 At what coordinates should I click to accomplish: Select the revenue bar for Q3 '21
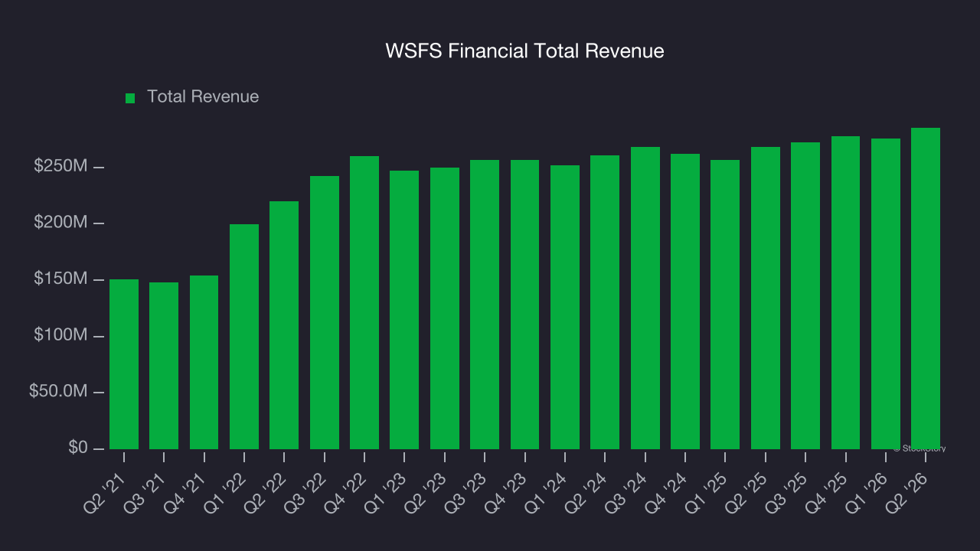click(x=164, y=366)
